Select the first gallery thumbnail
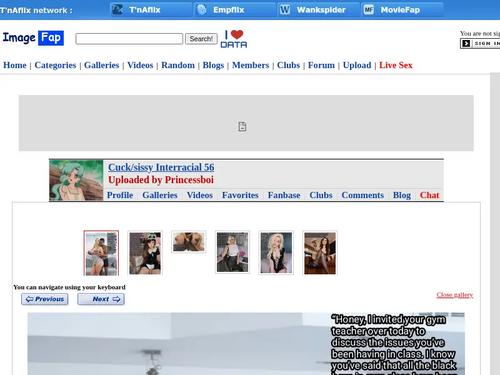 (101, 253)
